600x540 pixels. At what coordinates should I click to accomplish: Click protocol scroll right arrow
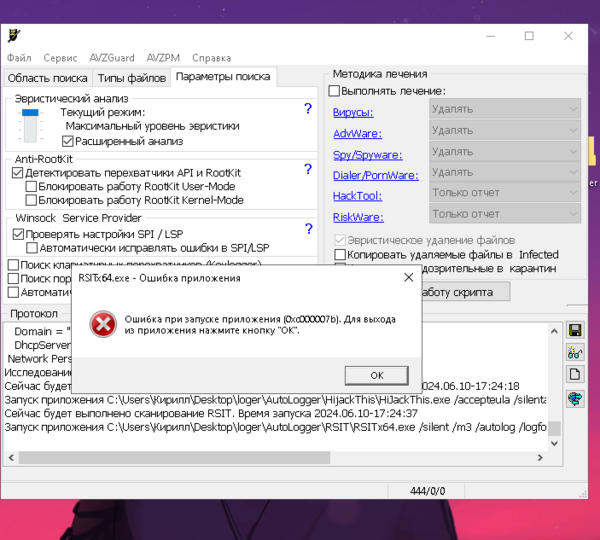tap(540, 457)
